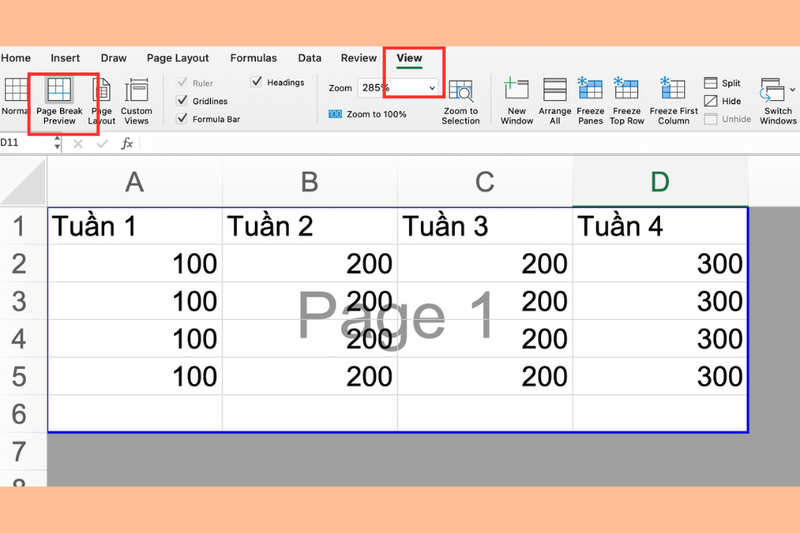The image size is (800, 533).
Task: Select row 6 header
Action: 23,414
